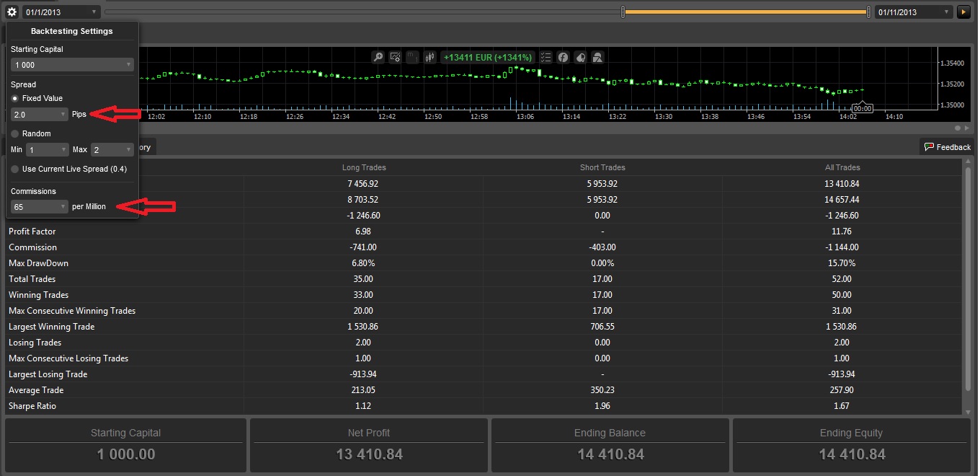Click the All Trades Profit Factor 11.76 cell
980x476 pixels.
pyautogui.click(x=842, y=232)
